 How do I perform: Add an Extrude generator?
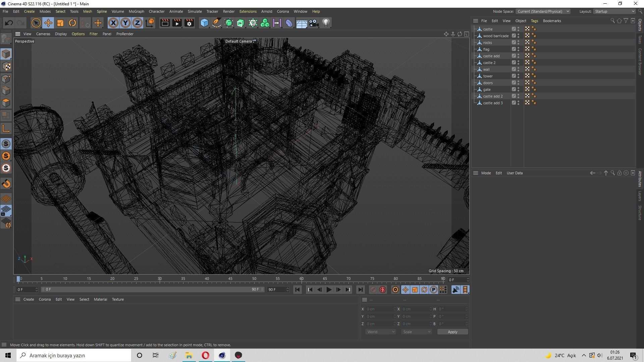pyautogui.click(x=241, y=23)
